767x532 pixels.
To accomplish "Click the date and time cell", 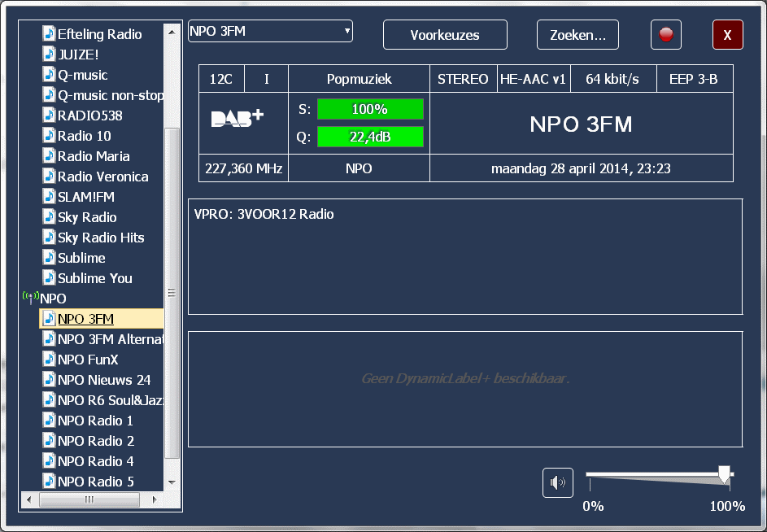I will click(581, 168).
